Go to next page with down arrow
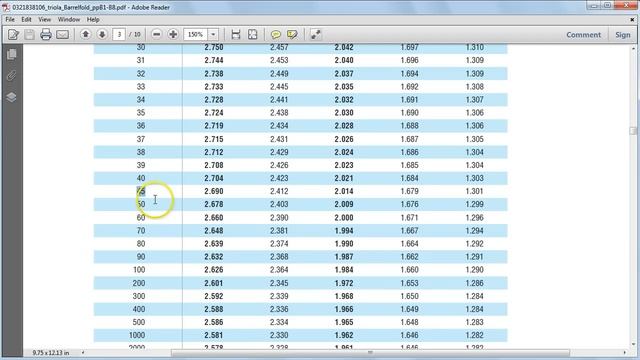The image size is (640, 360). pos(102,34)
